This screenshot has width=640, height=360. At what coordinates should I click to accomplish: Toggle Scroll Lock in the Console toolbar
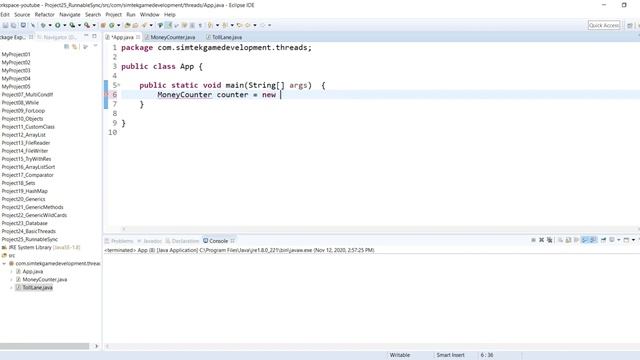(x=568, y=240)
